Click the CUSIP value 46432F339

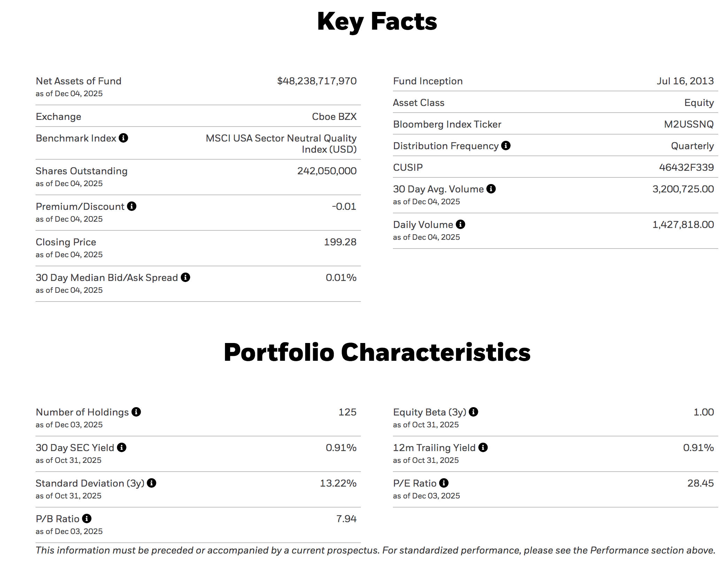pyautogui.click(x=686, y=167)
